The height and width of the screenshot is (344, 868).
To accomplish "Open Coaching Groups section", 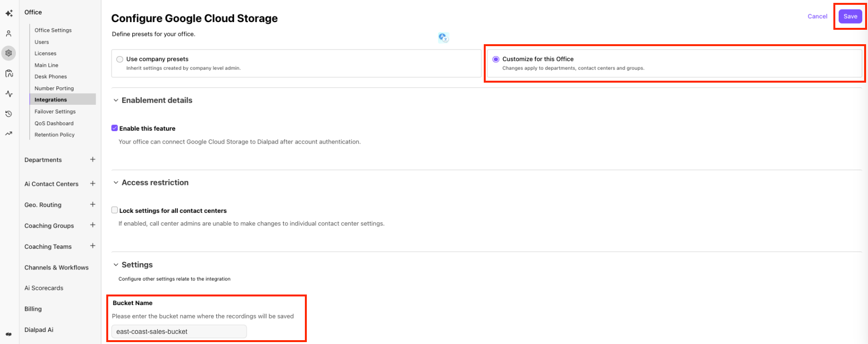I will pyautogui.click(x=49, y=226).
